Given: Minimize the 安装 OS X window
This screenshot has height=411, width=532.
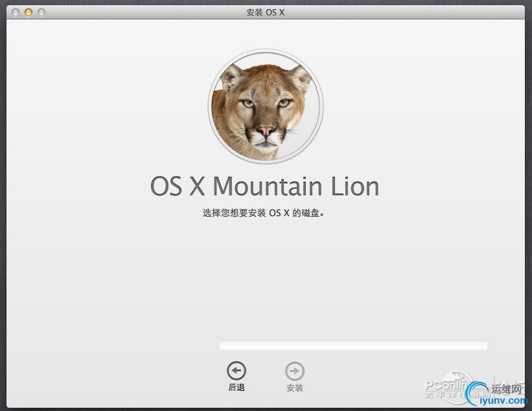Looking at the screenshot, I should (29, 12).
